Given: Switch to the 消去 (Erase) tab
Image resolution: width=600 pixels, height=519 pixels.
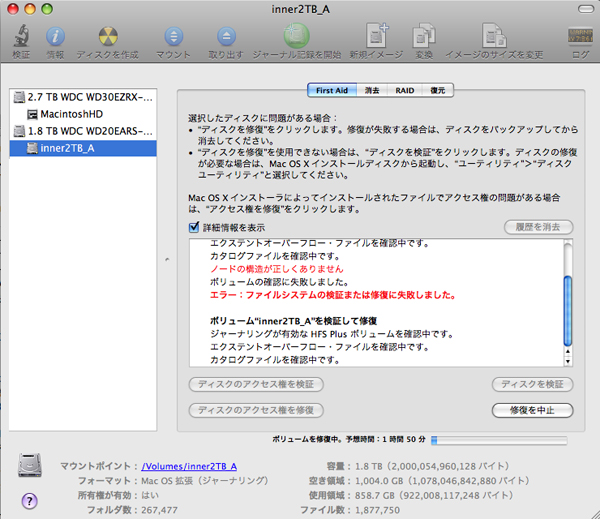Looking at the screenshot, I should click(x=372, y=90).
